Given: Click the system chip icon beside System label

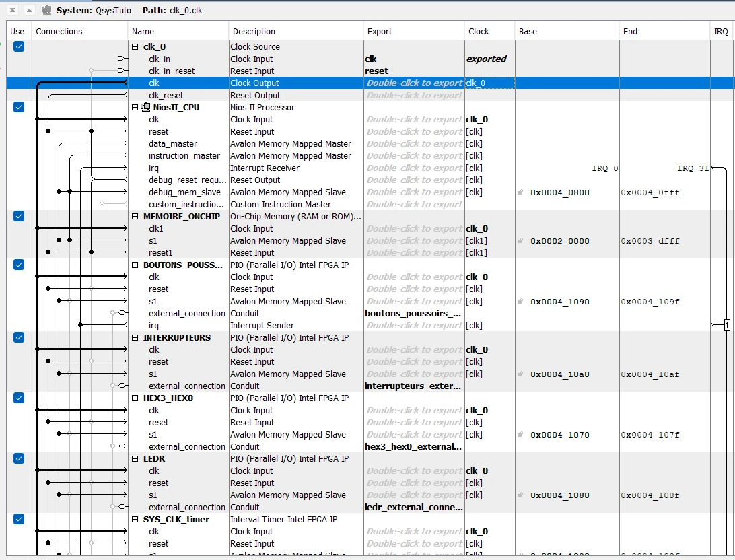Looking at the screenshot, I should point(46,10).
